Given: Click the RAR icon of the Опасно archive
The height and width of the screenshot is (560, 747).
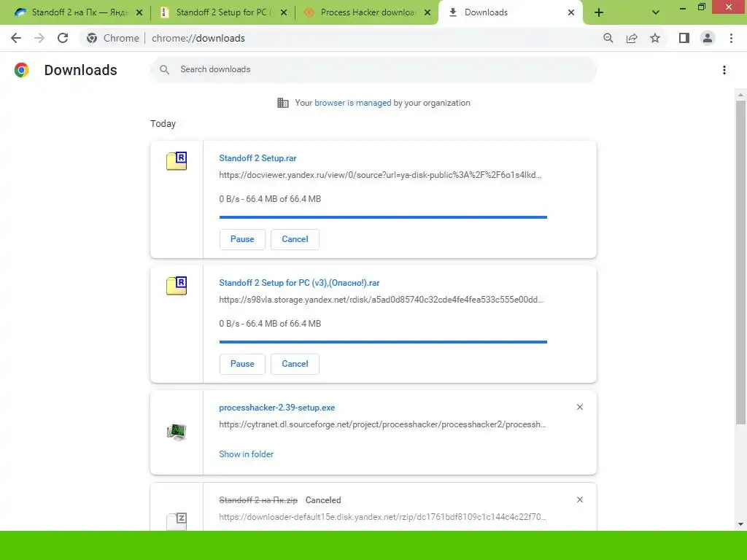Looking at the screenshot, I should (177, 285).
